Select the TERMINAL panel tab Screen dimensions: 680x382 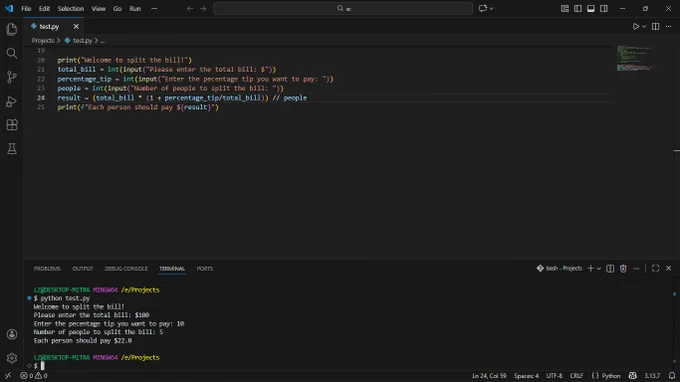[x=172, y=268]
